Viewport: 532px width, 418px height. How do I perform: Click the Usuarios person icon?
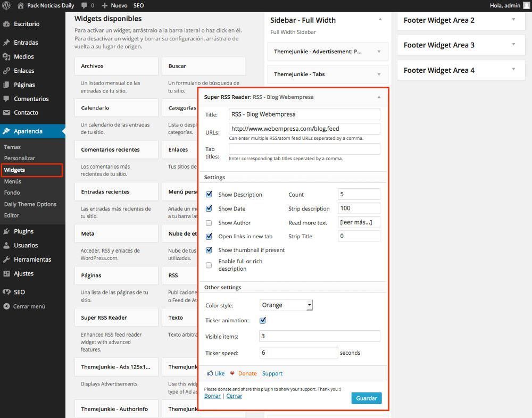tap(6, 246)
